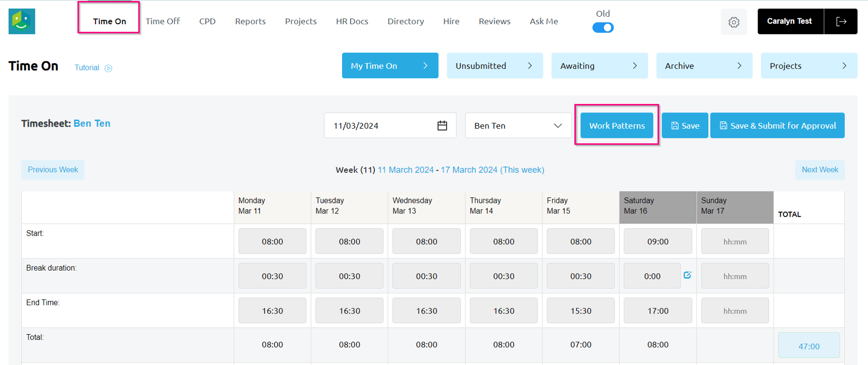Open the Archive section
The height and width of the screenshot is (365, 868).
[x=704, y=66]
